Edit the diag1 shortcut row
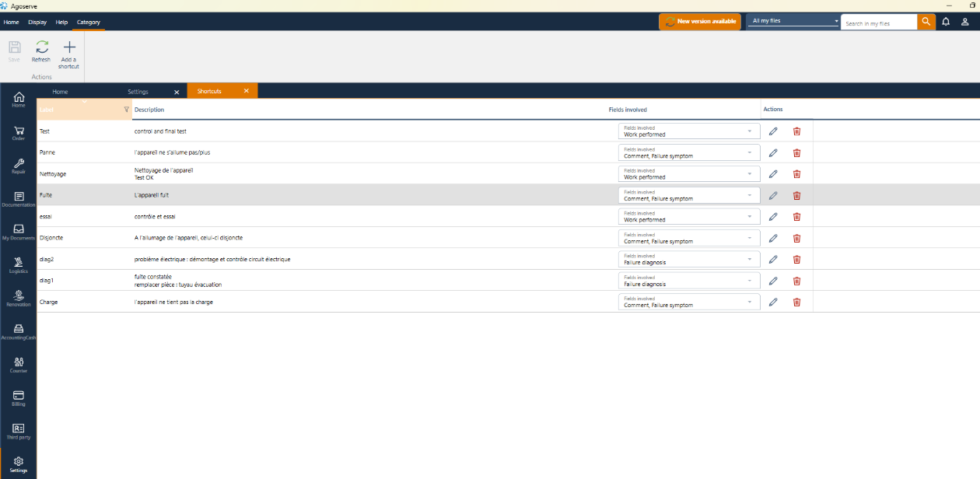 pyautogui.click(x=773, y=281)
